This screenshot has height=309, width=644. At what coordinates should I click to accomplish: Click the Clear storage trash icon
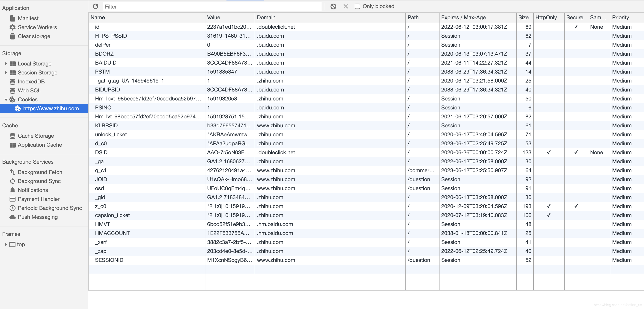coord(13,36)
